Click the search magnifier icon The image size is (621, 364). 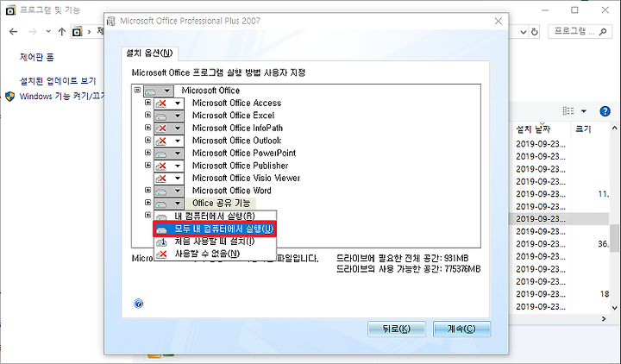tap(603, 31)
